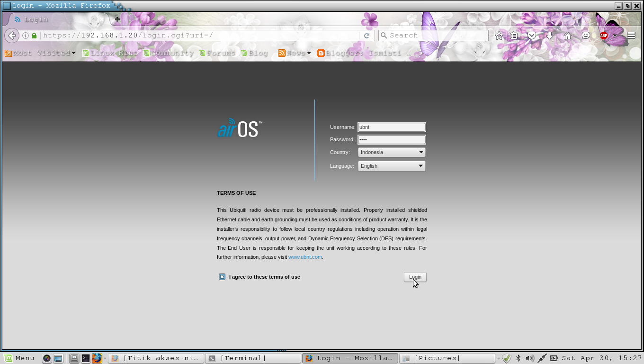Click the Username input field
644x364 pixels.
pos(392,127)
